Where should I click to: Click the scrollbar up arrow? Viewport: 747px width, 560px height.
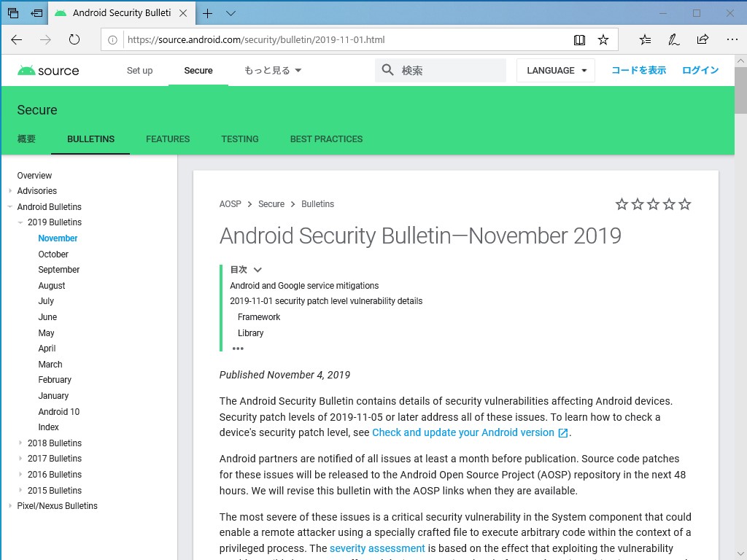pyautogui.click(x=740, y=61)
